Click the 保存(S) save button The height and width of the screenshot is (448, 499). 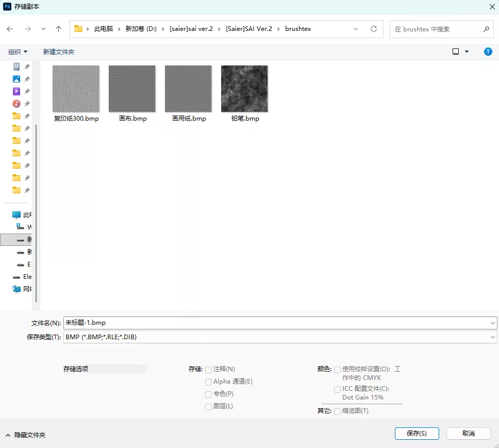pos(417,434)
